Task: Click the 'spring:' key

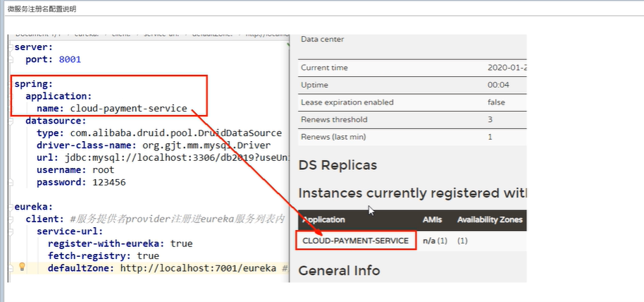Action: point(34,85)
